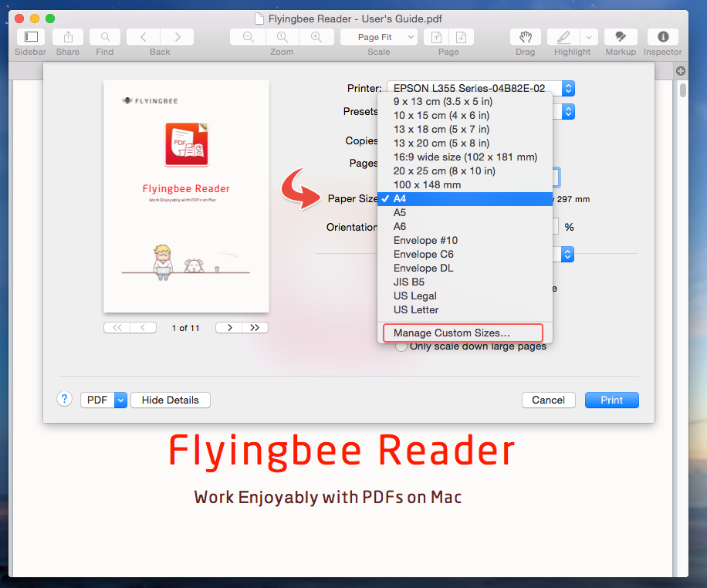Zoom in with the plus magnifier
Image resolution: width=707 pixels, height=588 pixels.
coord(316,37)
